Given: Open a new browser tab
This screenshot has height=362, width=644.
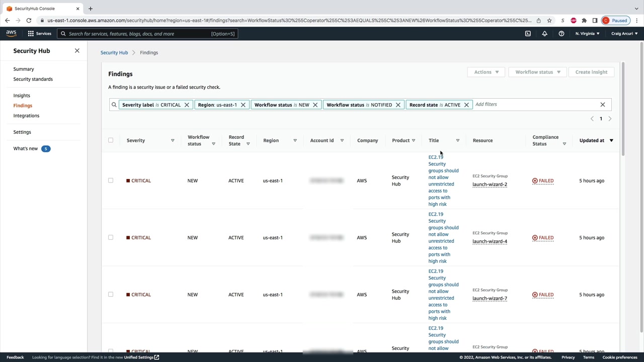Looking at the screenshot, I should 91,9.
